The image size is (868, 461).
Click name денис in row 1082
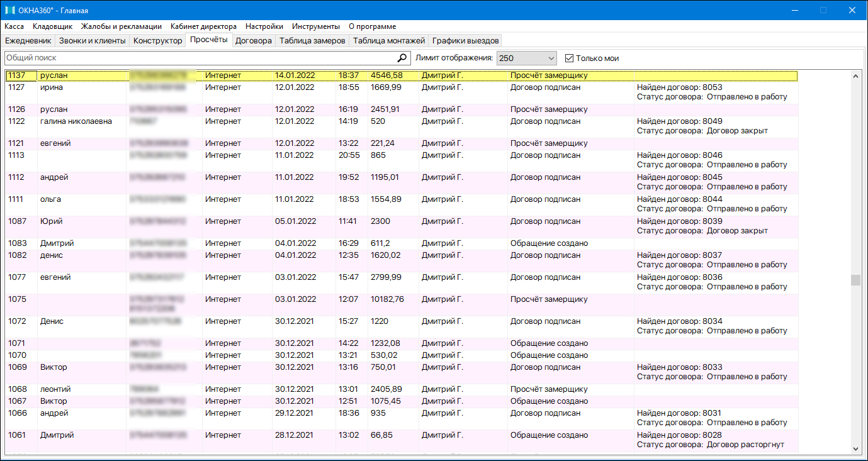click(x=53, y=255)
